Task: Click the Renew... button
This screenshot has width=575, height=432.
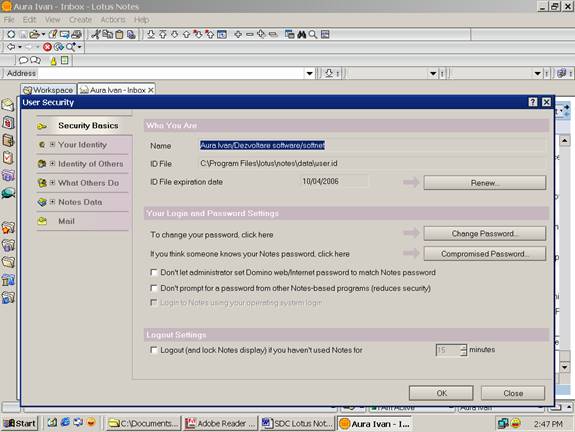Action: [484, 183]
